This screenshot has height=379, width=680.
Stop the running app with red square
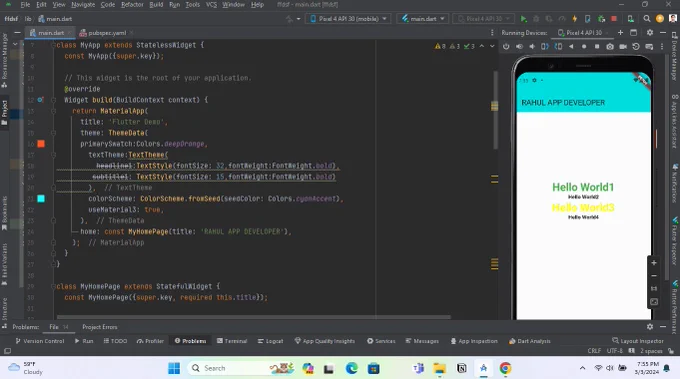click(x=614, y=19)
